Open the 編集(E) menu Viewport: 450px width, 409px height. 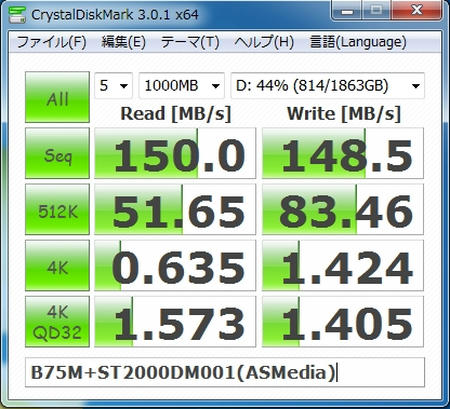(124, 42)
